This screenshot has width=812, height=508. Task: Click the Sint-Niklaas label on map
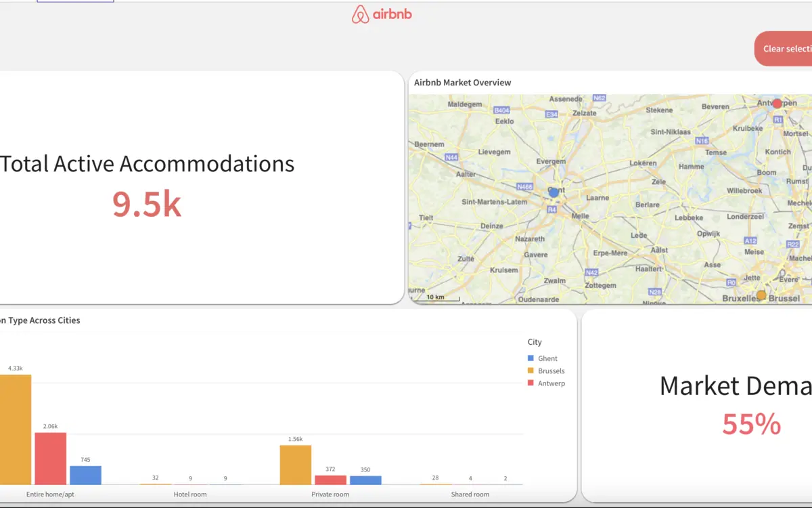point(670,131)
